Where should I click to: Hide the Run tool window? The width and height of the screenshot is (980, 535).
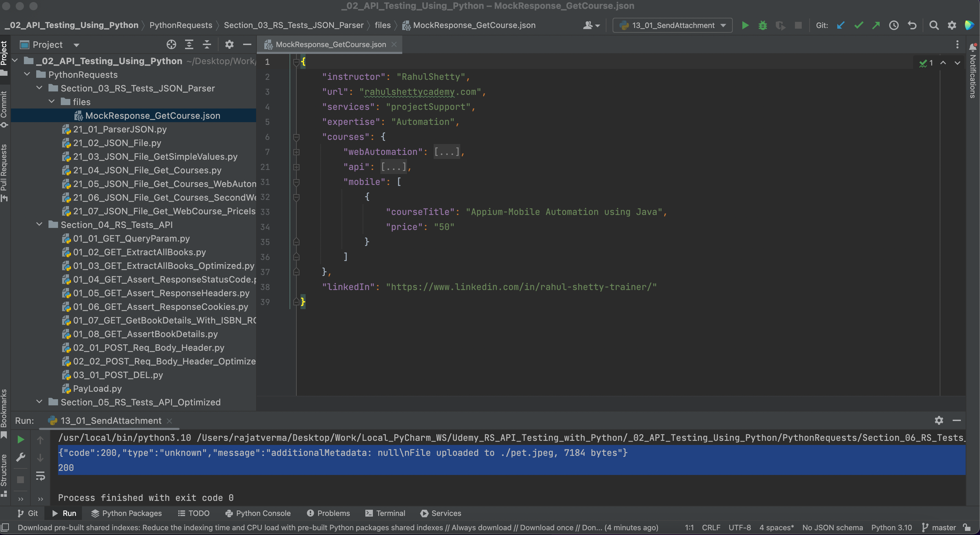[x=956, y=420]
